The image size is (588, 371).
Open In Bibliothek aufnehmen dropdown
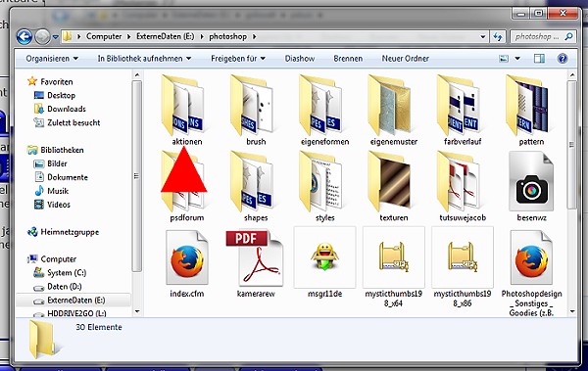coord(144,59)
